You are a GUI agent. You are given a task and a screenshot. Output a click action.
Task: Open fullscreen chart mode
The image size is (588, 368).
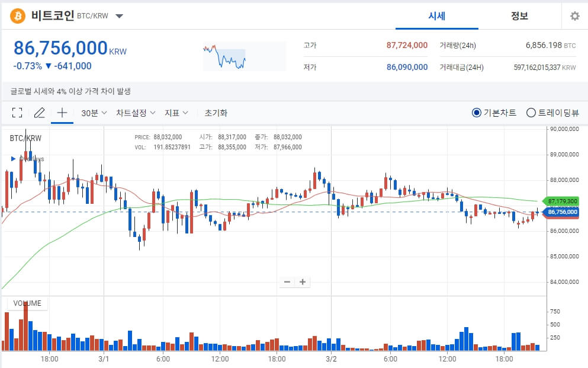tap(17, 112)
